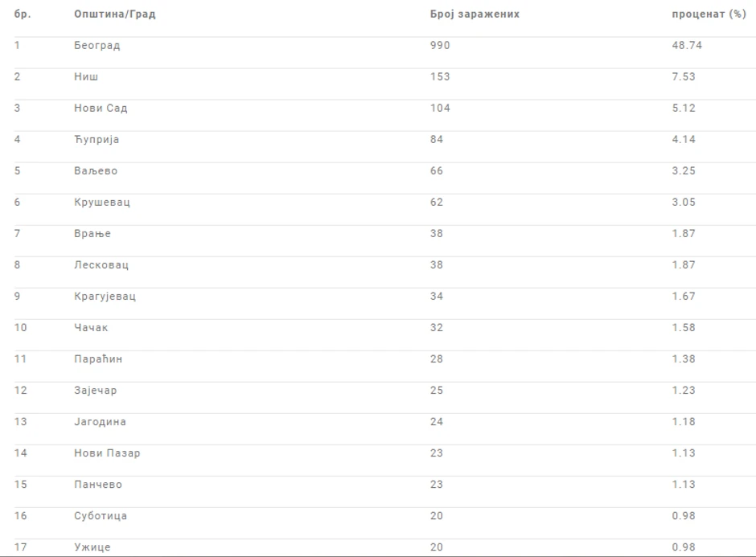Click the 'бр.' column header
The image size is (756, 557).
(x=23, y=14)
